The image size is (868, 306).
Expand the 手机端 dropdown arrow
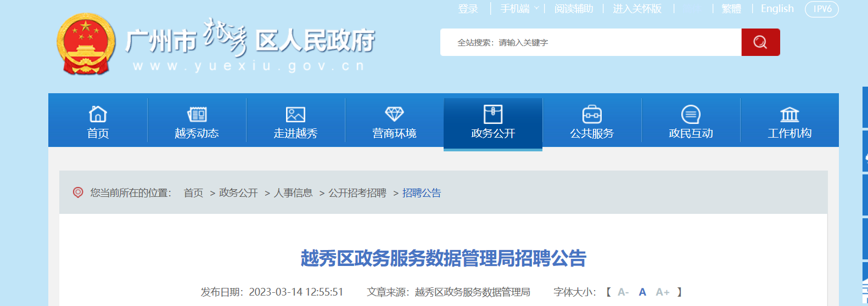(536, 9)
